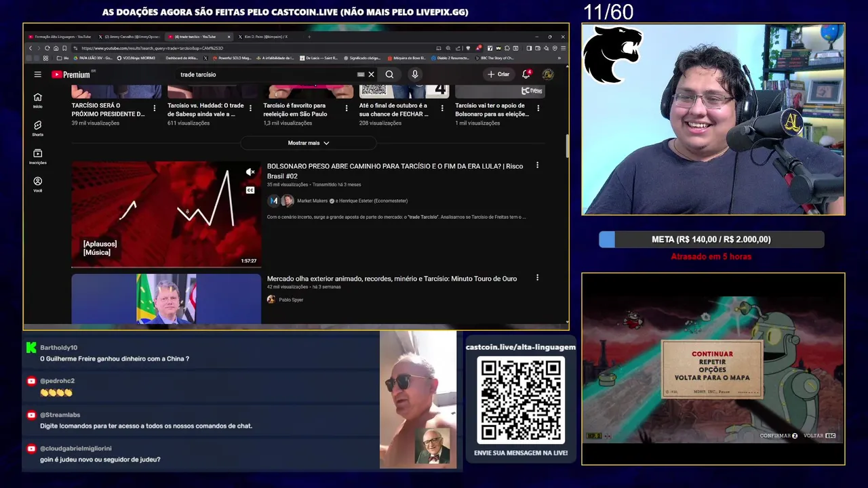This screenshot has width=868, height=488.
Task: Click the zoom magnifier icon in address bar
Action: pyautogui.click(x=448, y=48)
